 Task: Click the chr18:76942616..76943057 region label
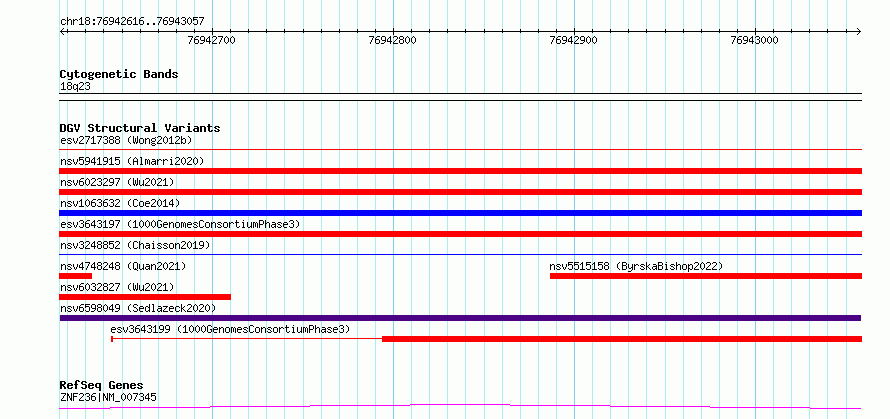point(132,22)
